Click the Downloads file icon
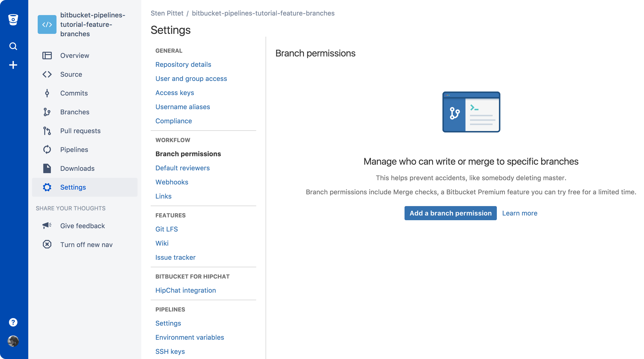Screen dimensions: 644x359 click(47, 168)
